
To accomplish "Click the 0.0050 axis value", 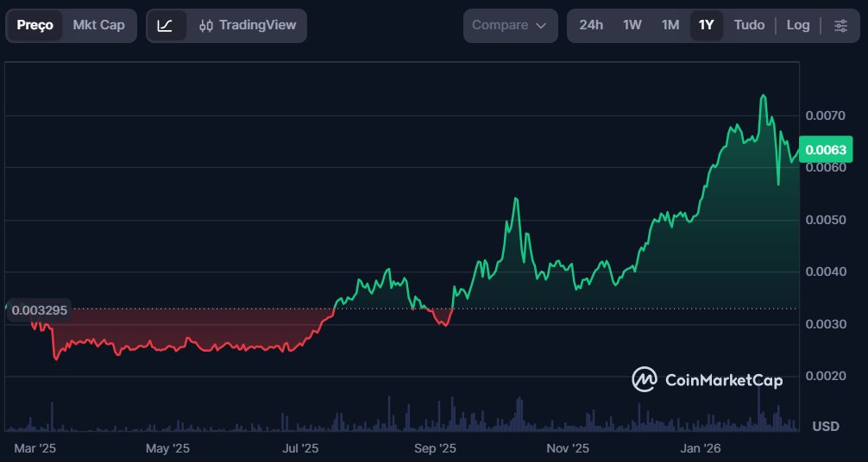I will click(826, 220).
